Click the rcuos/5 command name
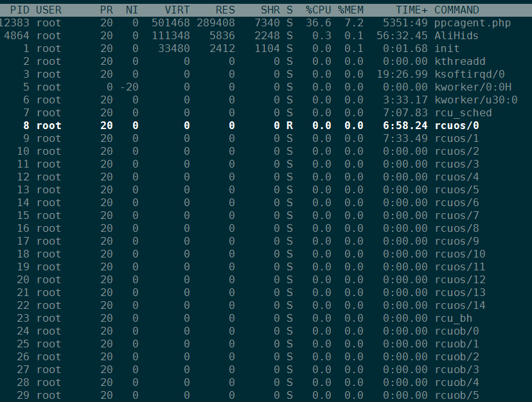This screenshot has height=402, width=532. (x=457, y=190)
